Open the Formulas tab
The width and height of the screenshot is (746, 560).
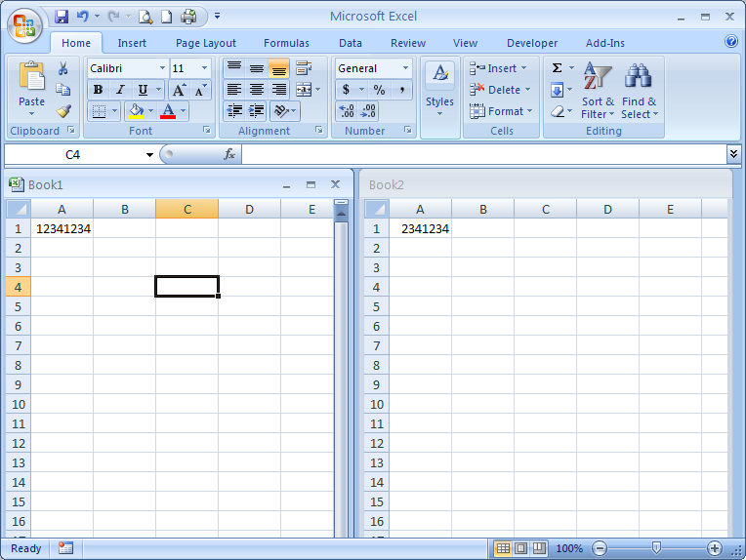coord(286,43)
